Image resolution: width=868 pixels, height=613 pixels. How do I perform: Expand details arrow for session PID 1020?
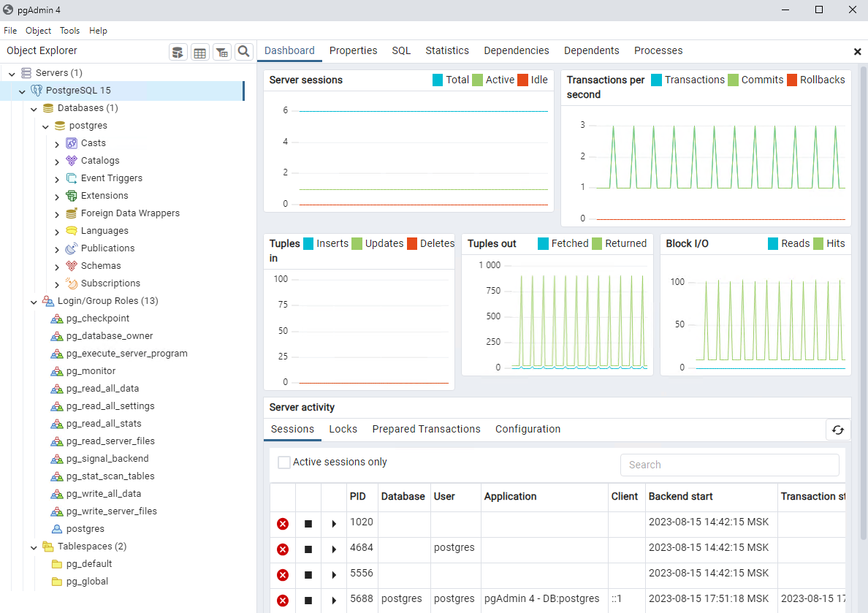click(334, 524)
